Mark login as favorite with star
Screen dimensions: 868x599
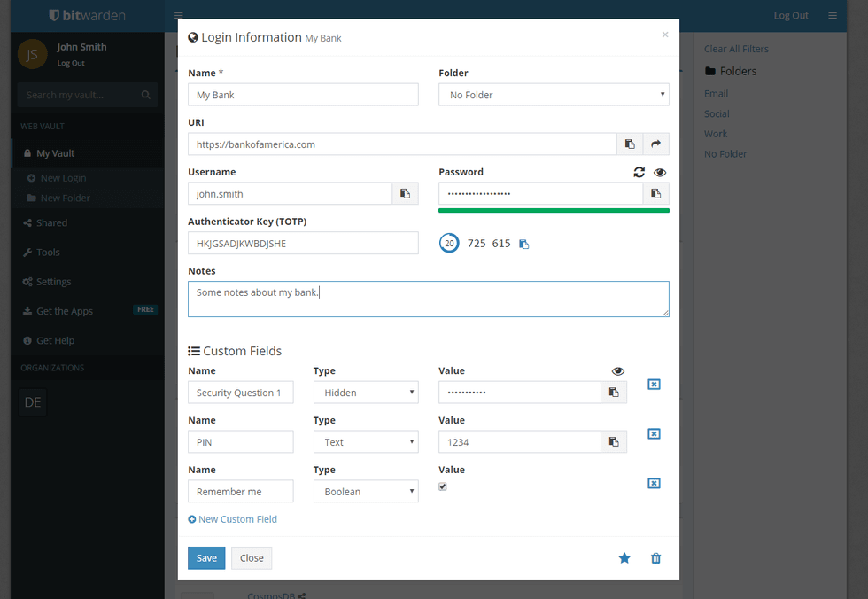pyautogui.click(x=624, y=558)
